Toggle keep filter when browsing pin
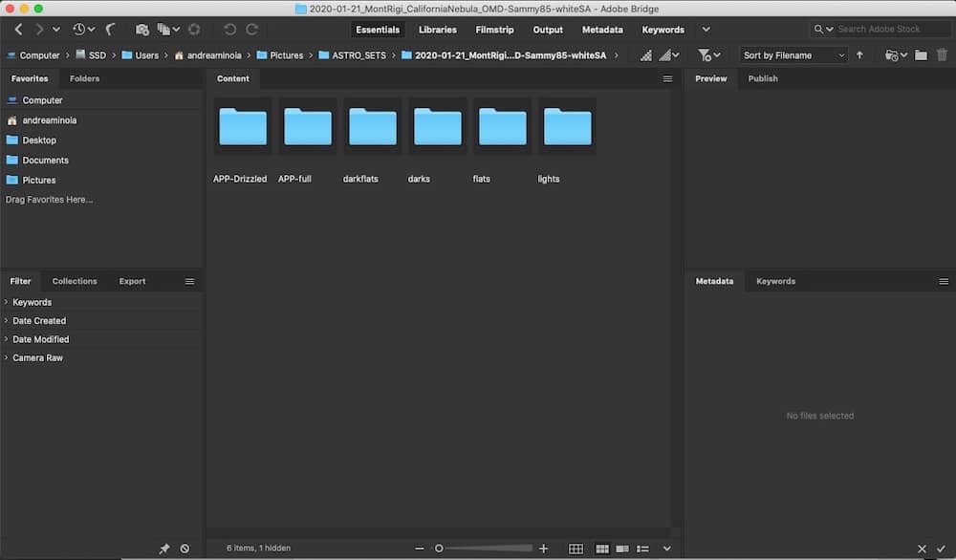The image size is (956, 560). (x=164, y=549)
